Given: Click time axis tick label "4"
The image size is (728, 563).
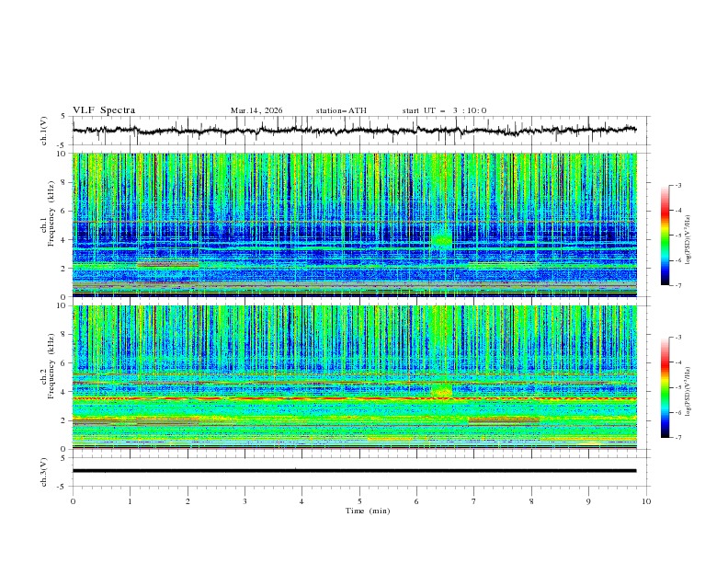Looking at the screenshot, I should 301,501.
